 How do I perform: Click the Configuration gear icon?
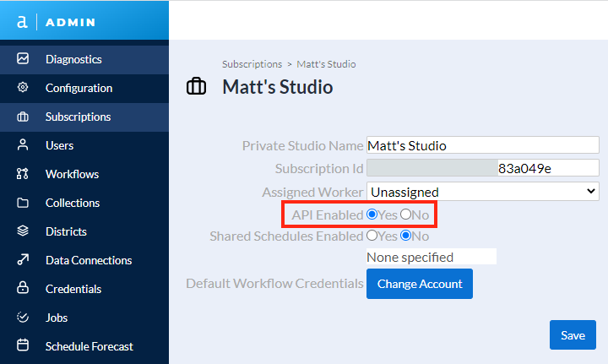tap(23, 88)
